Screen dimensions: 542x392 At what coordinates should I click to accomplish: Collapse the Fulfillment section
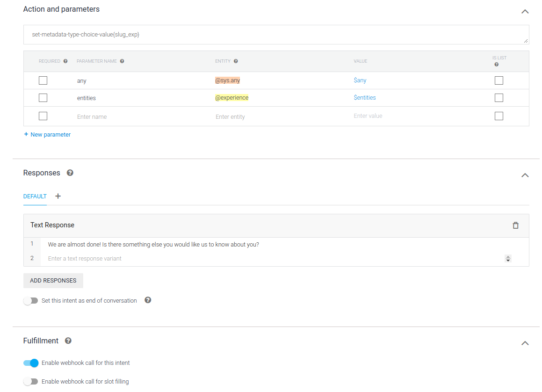525,343
